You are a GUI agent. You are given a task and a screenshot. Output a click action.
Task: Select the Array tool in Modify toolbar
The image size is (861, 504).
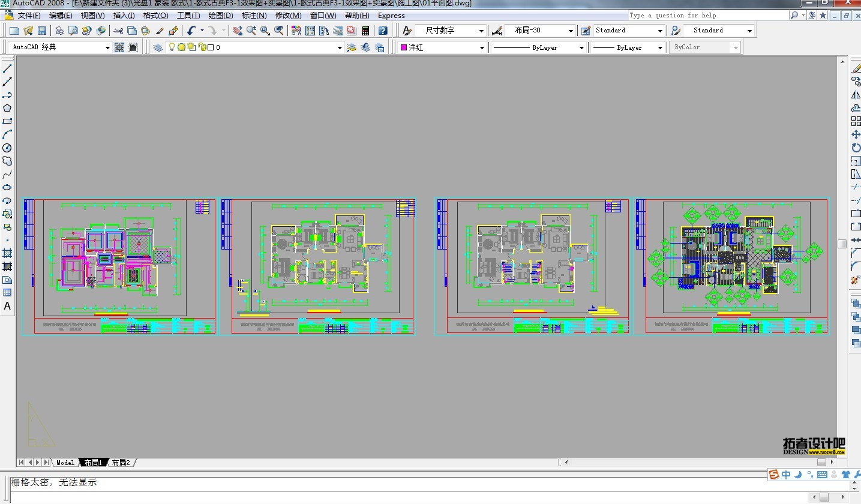point(856,121)
